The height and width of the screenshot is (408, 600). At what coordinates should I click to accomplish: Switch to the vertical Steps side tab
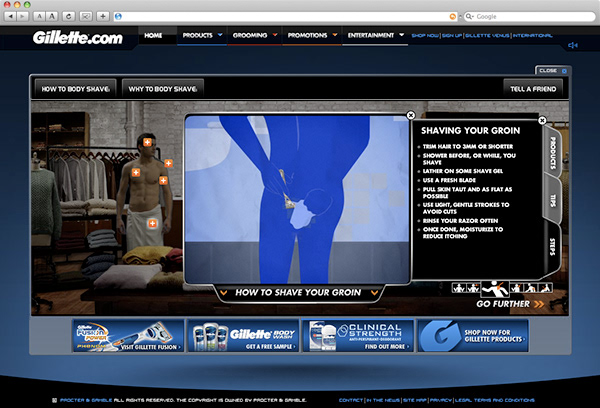pos(552,247)
